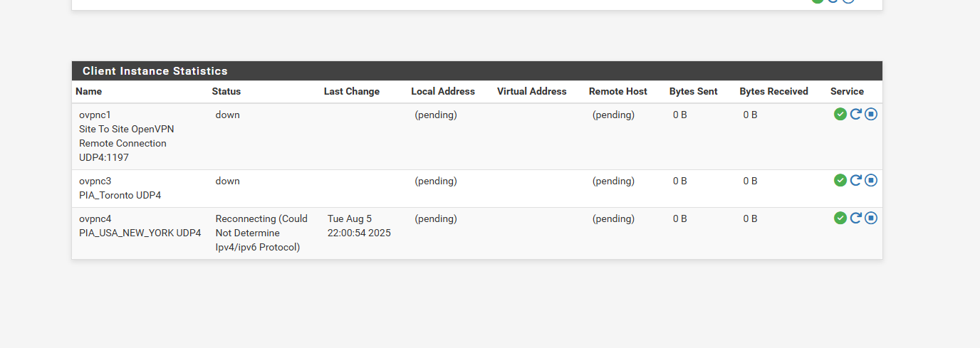
Task: Stop the ovpnc1 OpenVPN service
Action: pos(871,114)
